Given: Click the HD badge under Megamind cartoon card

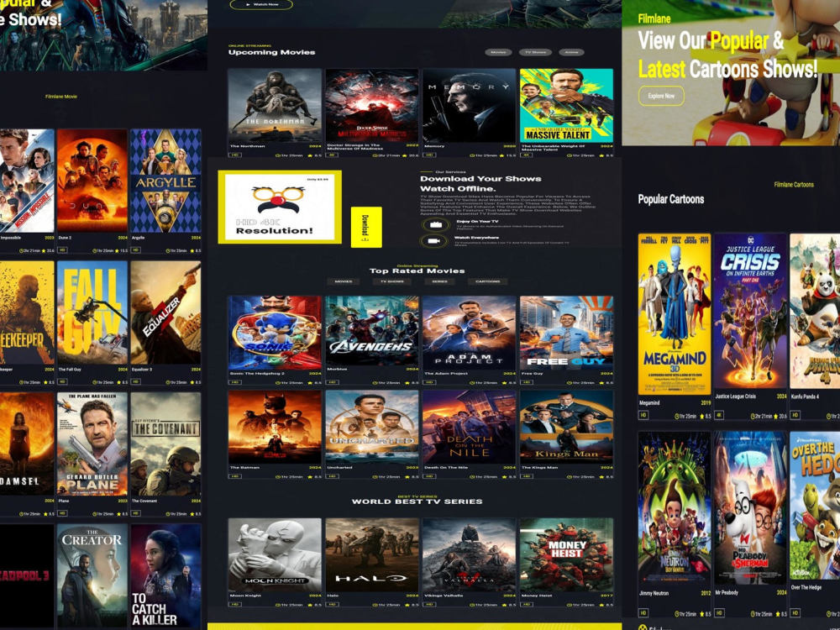Looking at the screenshot, I should pos(643,415).
